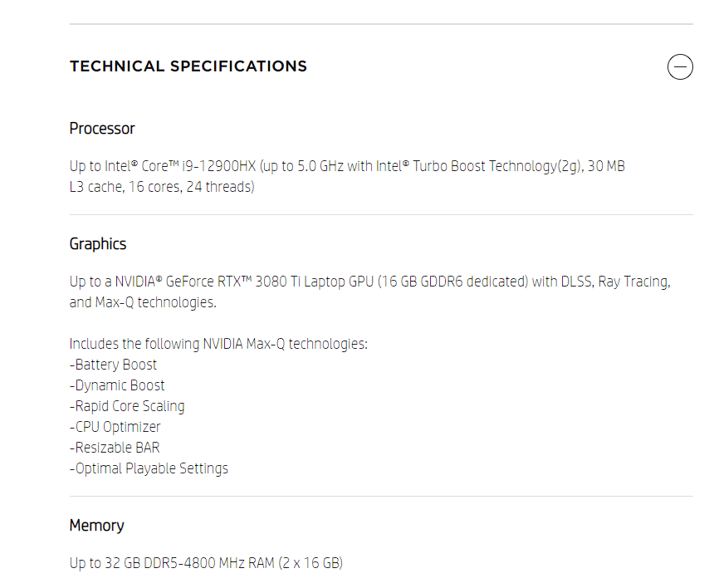Collapse the Technical Specifications section
Screen dimensions: 714x588
[x=680, y=66]
